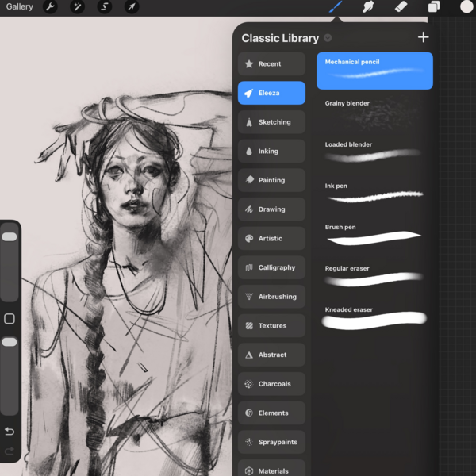This screenshot has height=476, width=476.
Task: Choose the Grainy blender brush
Action: 374,113
